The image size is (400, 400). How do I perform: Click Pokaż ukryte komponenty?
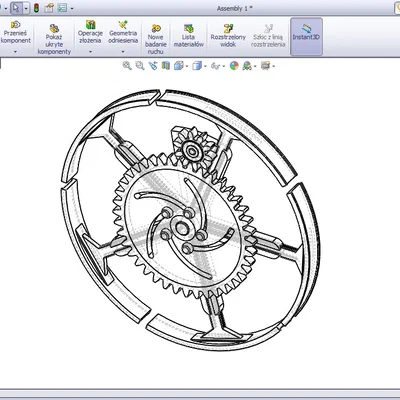[54, 39]
